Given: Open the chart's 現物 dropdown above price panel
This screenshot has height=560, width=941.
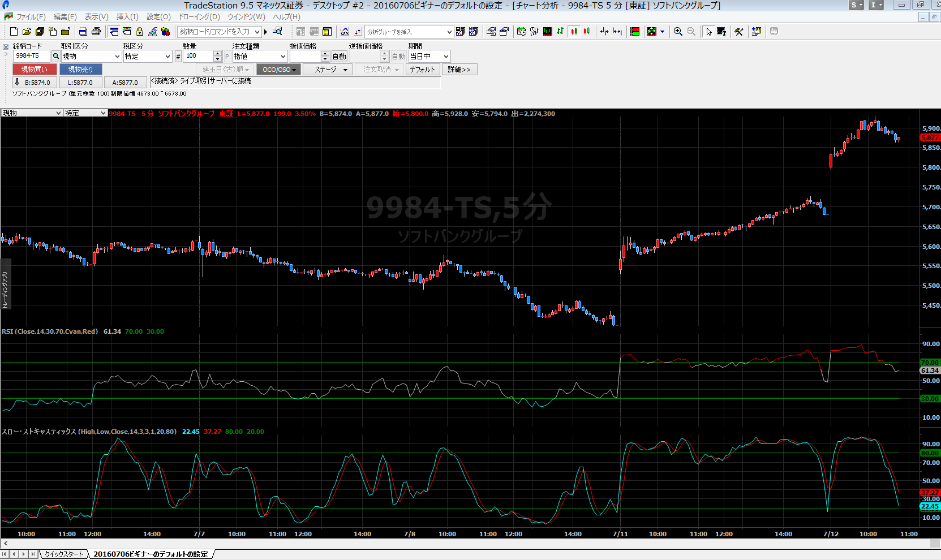Looking at the screenshot, I should point(59,113).
